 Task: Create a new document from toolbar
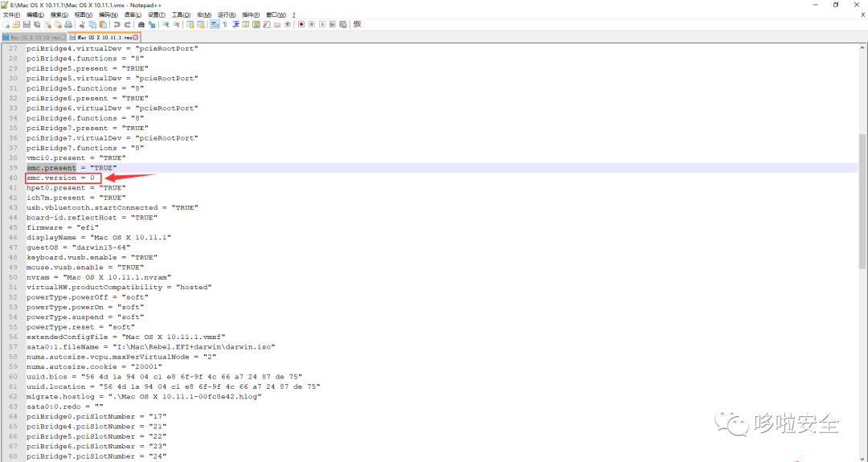click(x=6, y=24)
